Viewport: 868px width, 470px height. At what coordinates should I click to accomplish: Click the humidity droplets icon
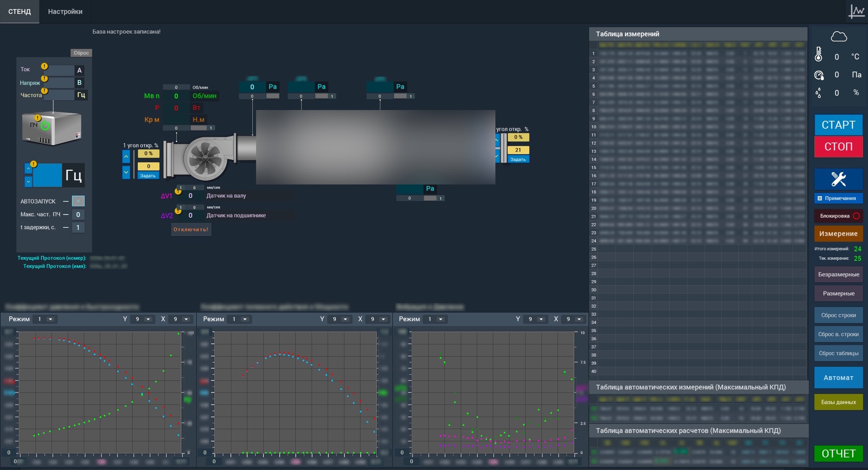[x=819, y=93]
